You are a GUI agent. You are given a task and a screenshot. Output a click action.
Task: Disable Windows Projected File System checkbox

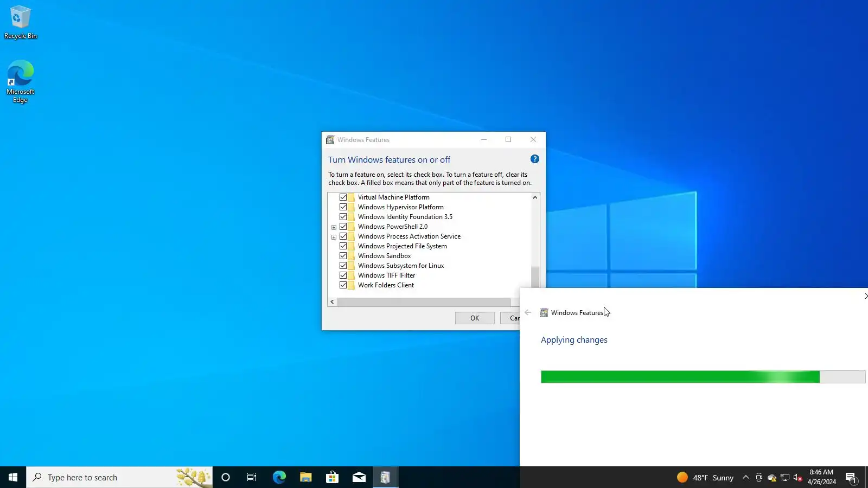click(x=343, y=246)
